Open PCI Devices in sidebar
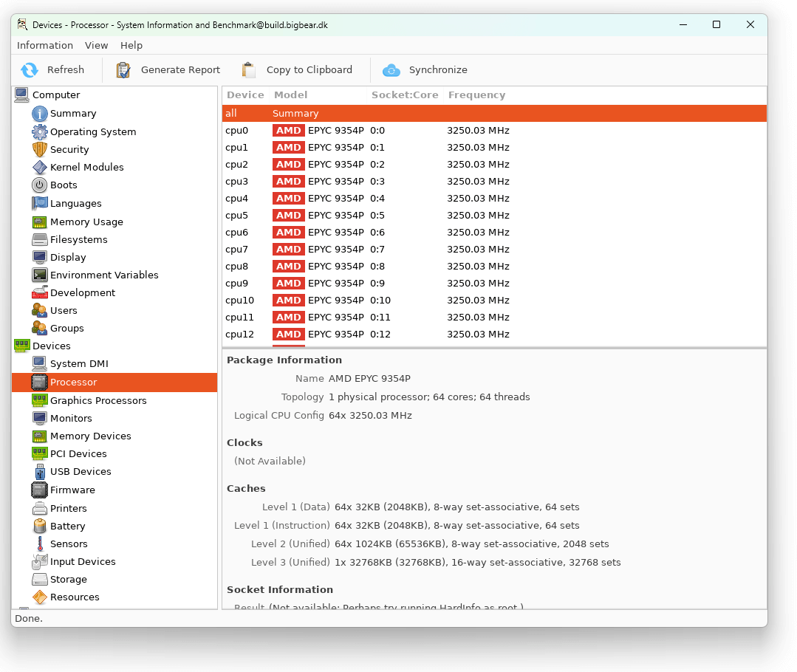This screenshot has height=672, width=797. (78, 454)
